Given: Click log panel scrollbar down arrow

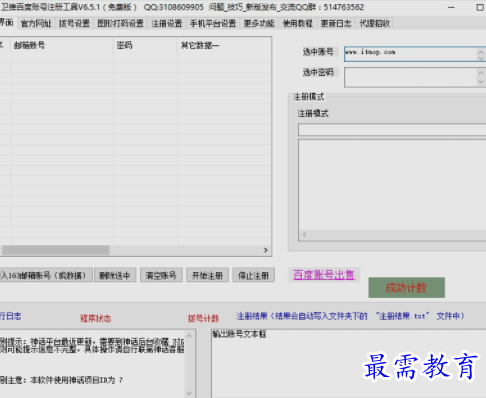Looking at the screenshot, I should (189, 393).
